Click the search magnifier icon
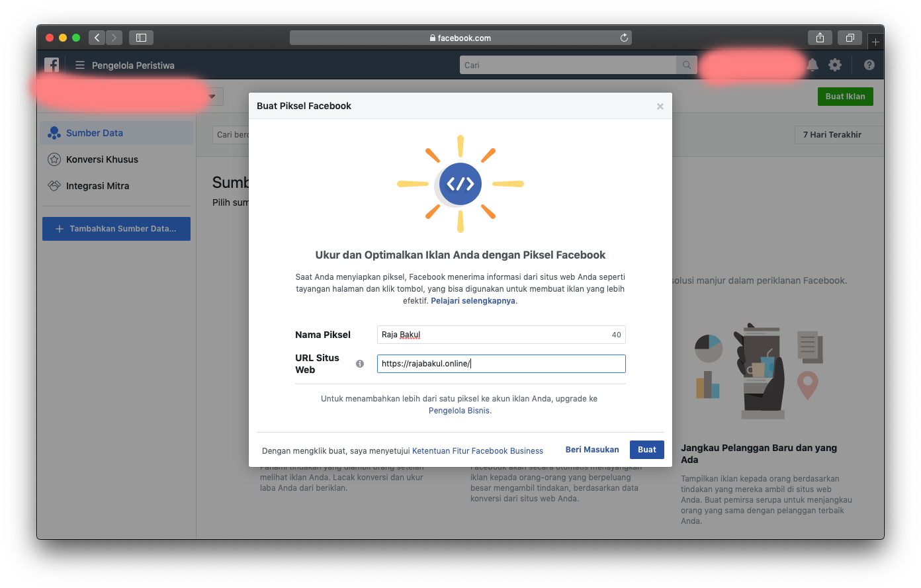Screen dimensions: 921x588 coord(687,65)
